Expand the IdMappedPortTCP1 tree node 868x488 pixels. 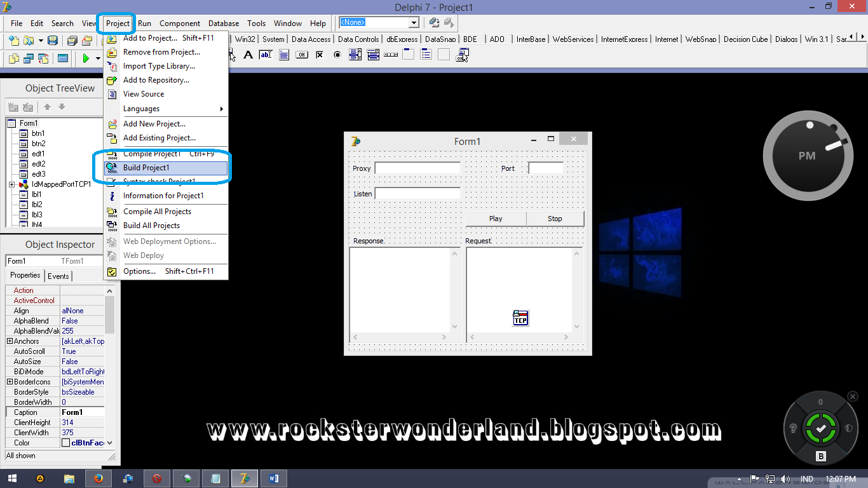pyautogui.click(x=11, y=184)
